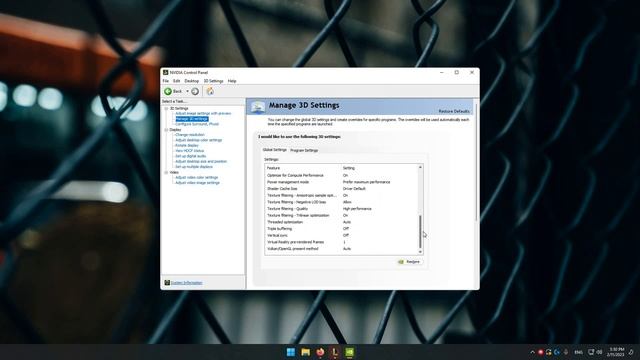Click the Restore Defaults link

tap(454, 111)
